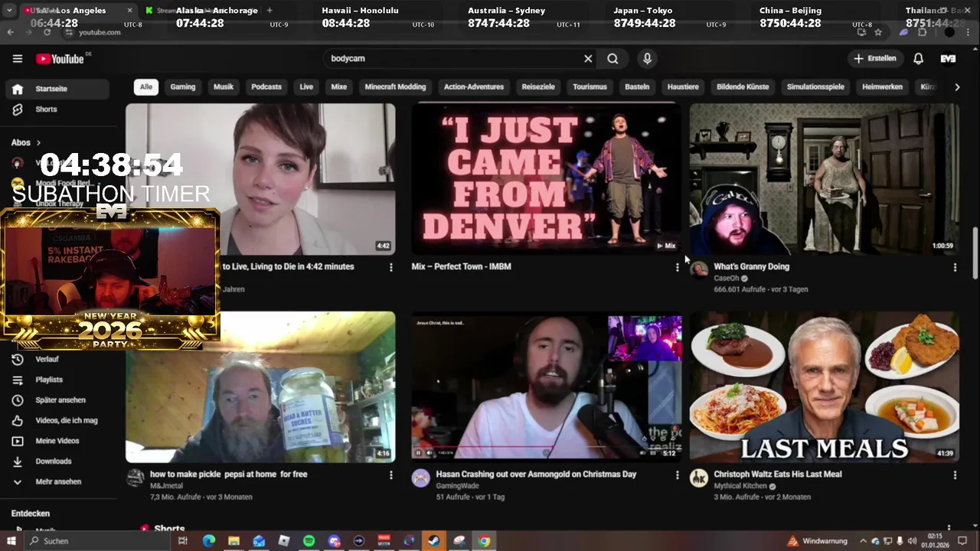The width and height of the screenshot is (980, 551).
Task: Open Hasan Crashing out over Asmongold title
Action: [536, 474]
